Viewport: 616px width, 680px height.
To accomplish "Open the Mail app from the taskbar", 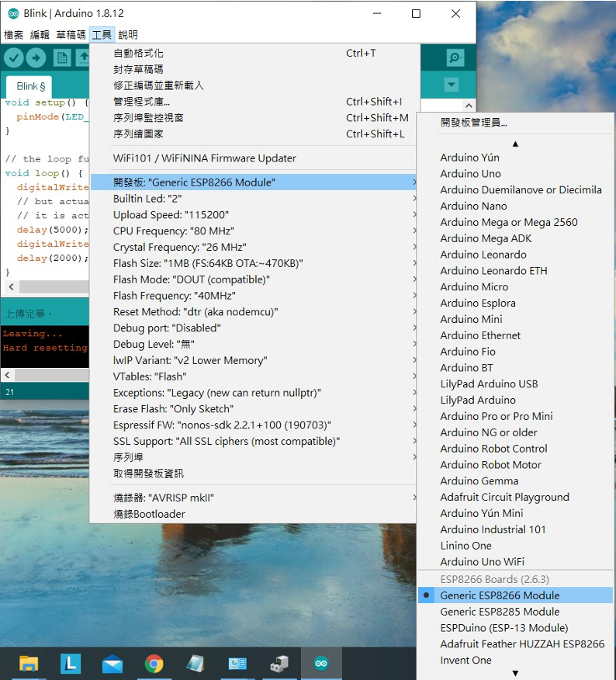I will 112,664.
